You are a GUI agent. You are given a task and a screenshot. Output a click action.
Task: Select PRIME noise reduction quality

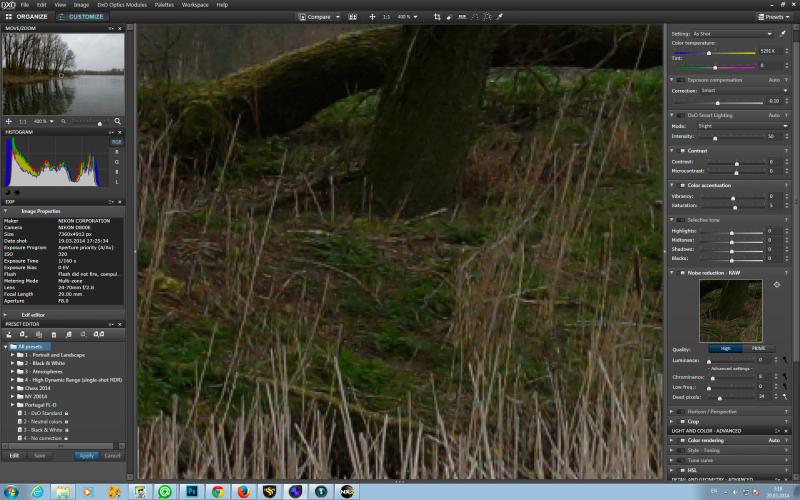click(x=759, y=348)
